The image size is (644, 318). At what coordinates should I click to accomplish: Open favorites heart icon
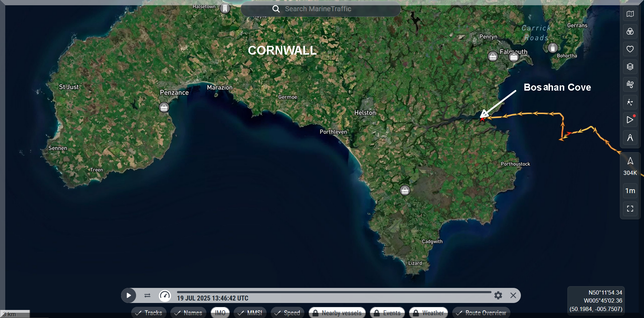(630, 49)
